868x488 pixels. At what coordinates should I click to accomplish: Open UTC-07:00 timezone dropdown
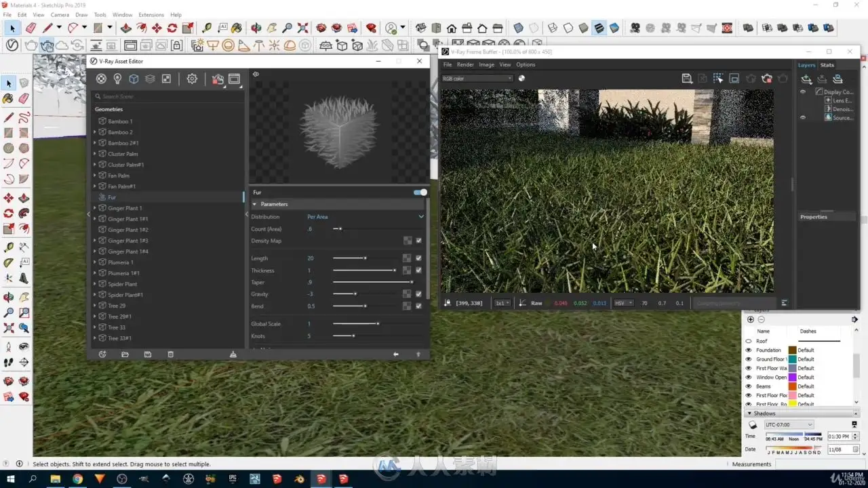(x=788, y=425)
